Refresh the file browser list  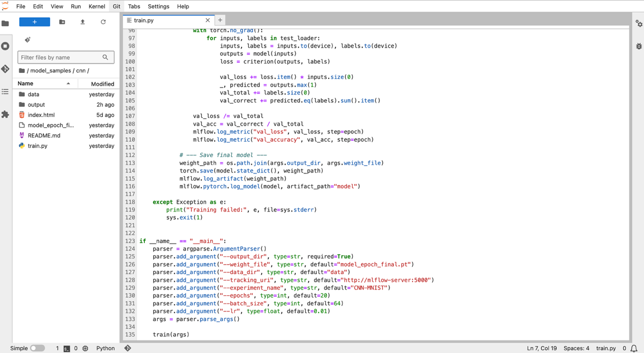pos(103,22)
